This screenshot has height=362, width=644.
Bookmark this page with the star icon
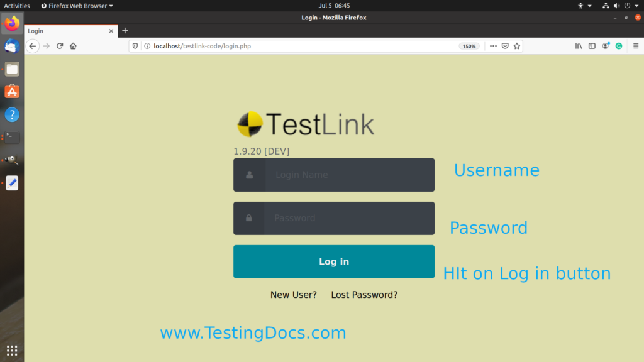click(x=516, y=46)
